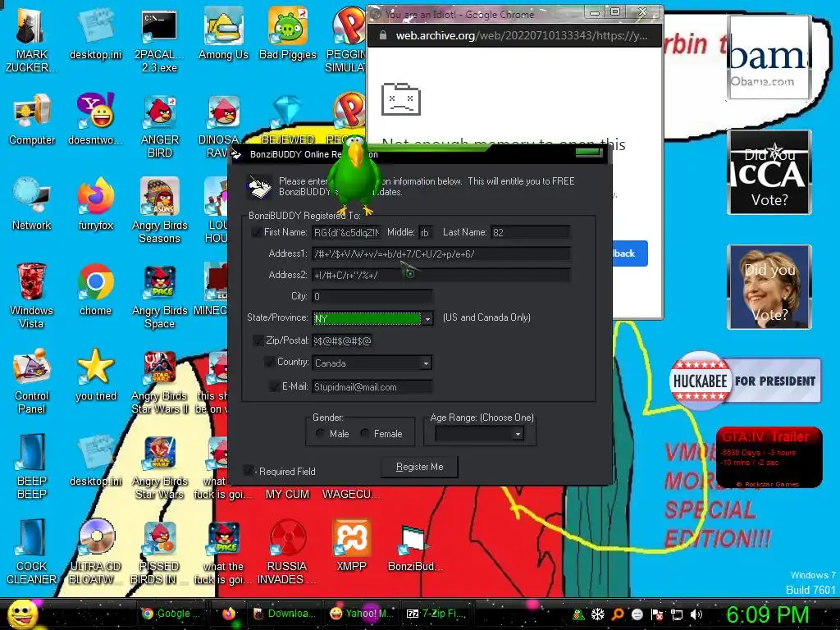Open the Control Panel desktop icon
Screen dimensions: 840x630
point(32,381)
